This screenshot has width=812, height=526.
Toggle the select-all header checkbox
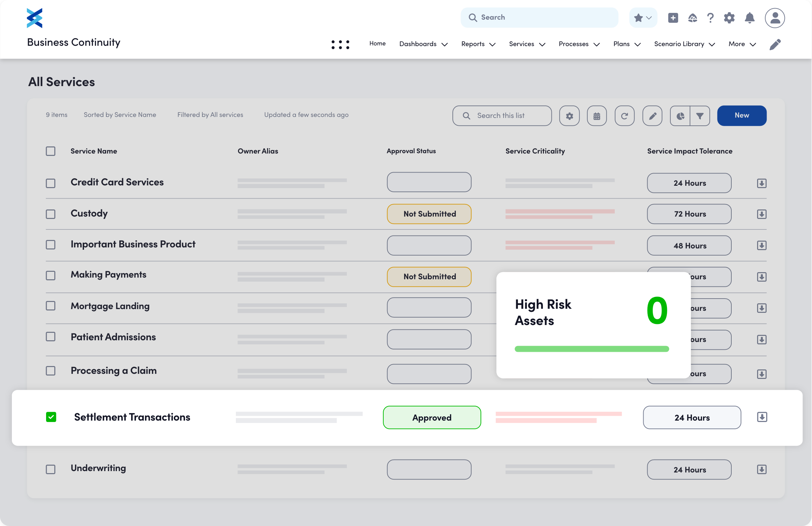click(50, 151)
